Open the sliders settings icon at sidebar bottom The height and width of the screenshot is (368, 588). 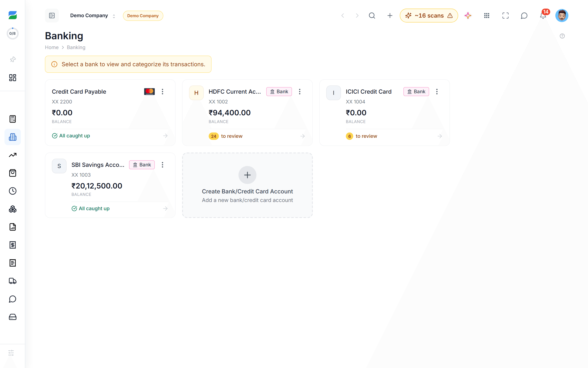coord(11,353)
